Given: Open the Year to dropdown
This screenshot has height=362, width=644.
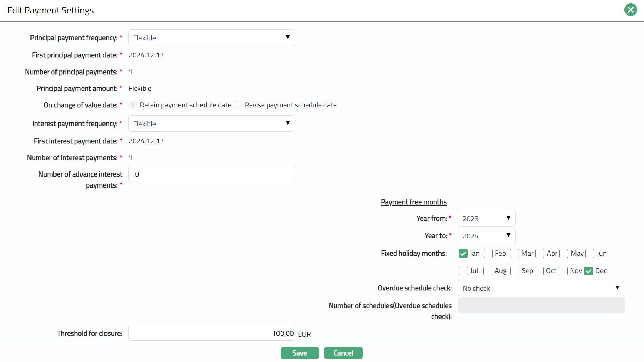Looking at the screenshot, I should click(x=486, y=236).
